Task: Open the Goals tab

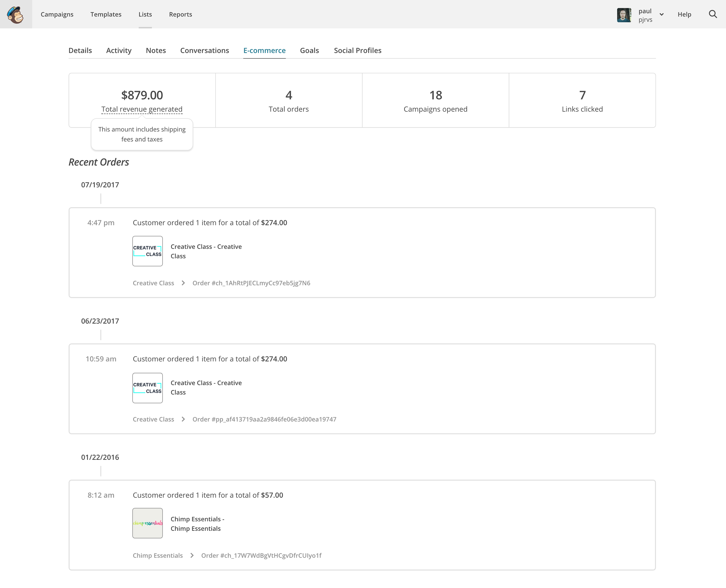Action: tap(309, 50)
